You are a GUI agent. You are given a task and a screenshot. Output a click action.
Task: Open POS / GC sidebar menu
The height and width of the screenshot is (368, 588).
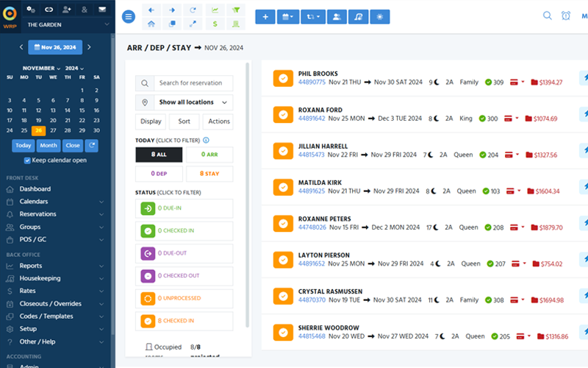(55, 240)
